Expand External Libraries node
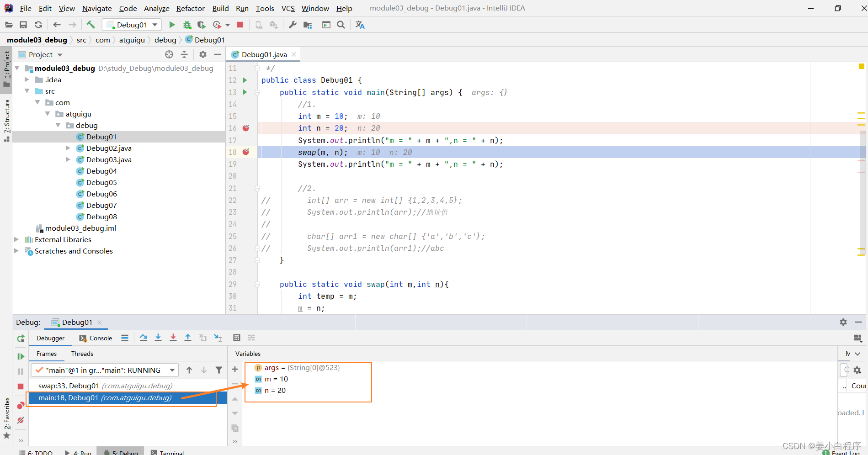 pyautogui.click(x=17, y=239)
